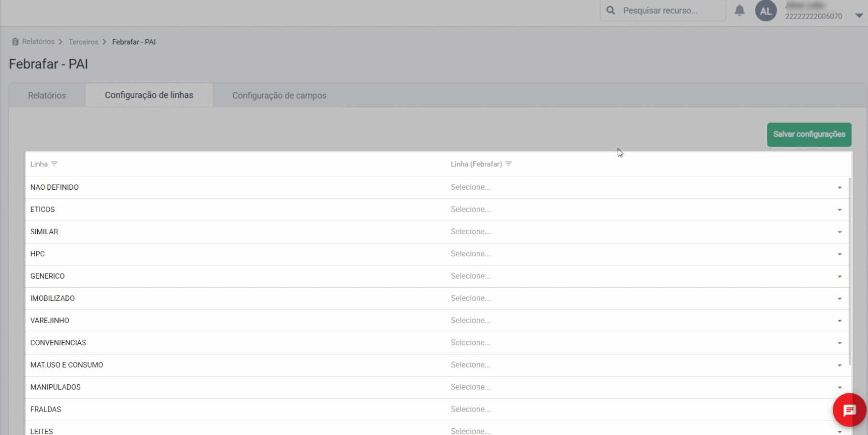Screen dimensions: 868x435
Task: Click the Linha column header
Action: [x=39, y=164]
